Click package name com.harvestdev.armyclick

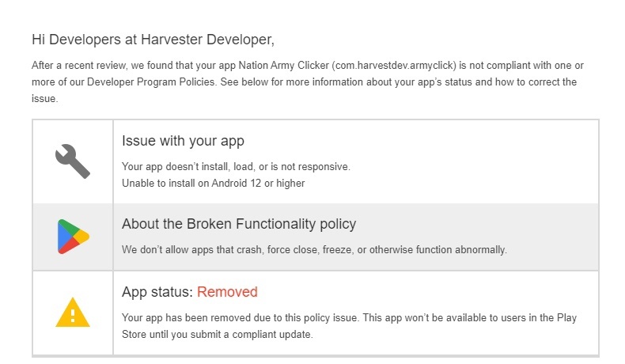(x=394, y=66)
